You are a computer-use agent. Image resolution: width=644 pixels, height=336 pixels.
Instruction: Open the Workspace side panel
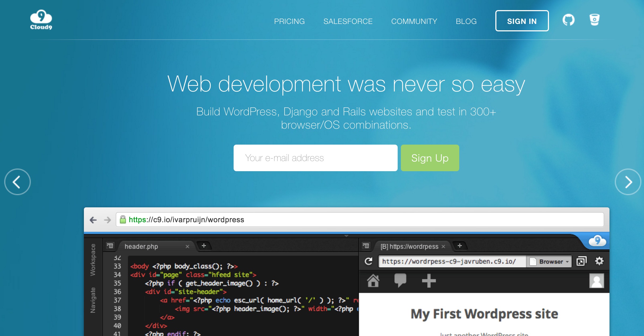[93, 260]
